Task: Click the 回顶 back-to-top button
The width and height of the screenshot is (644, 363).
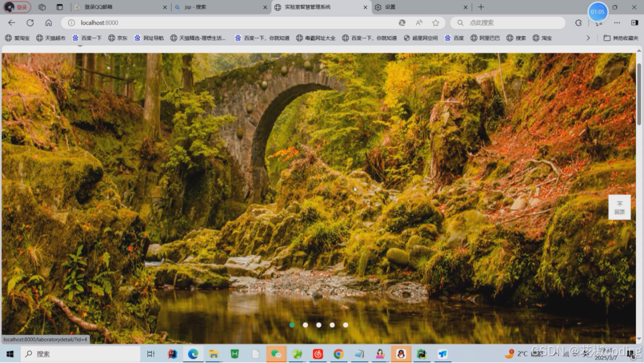Action: click(620, 207)
